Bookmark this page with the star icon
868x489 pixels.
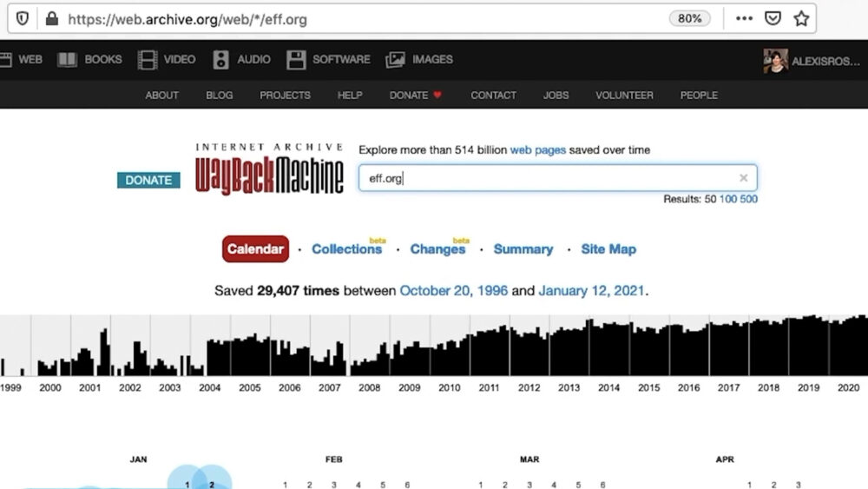pyautogui.click(x=801, y=19)
